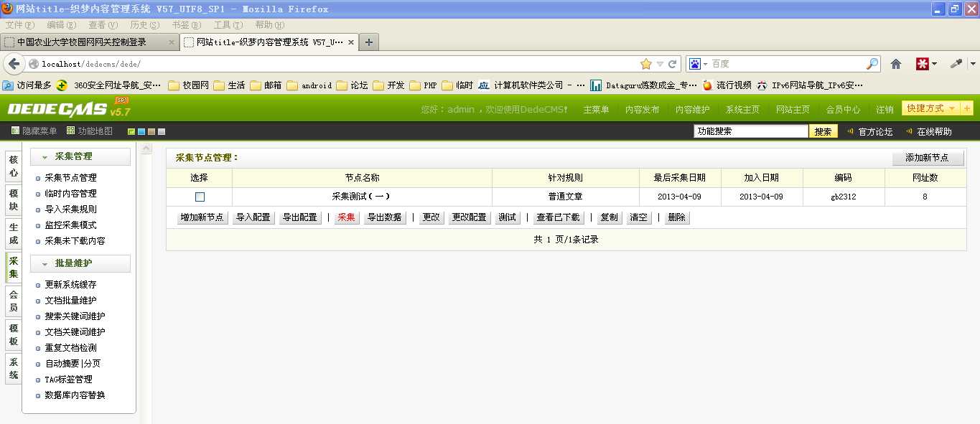Image resolution: width=980 pixels, height=424 pixels.
Task: Click 隐藏菜单 to hide the side menu
Action: 34,131
